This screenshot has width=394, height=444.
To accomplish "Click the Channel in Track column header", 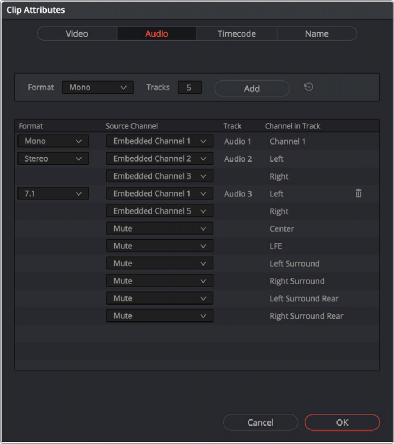I will point(293,126).
